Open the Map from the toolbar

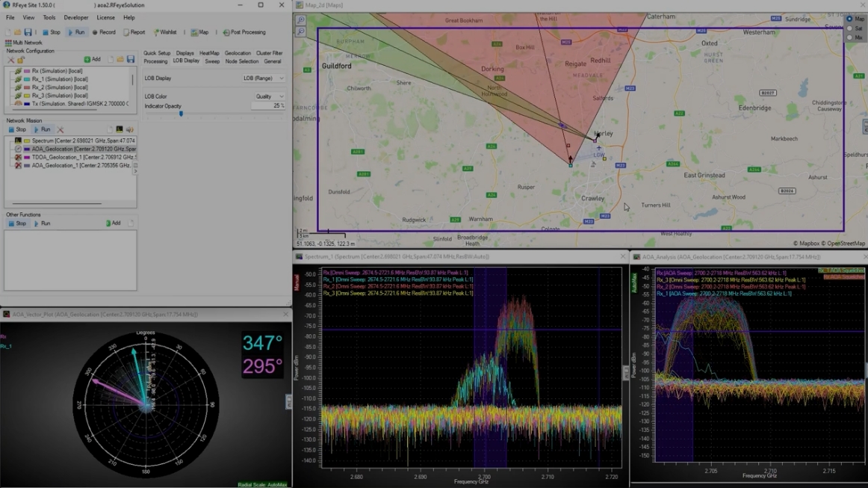click(200, 32)
